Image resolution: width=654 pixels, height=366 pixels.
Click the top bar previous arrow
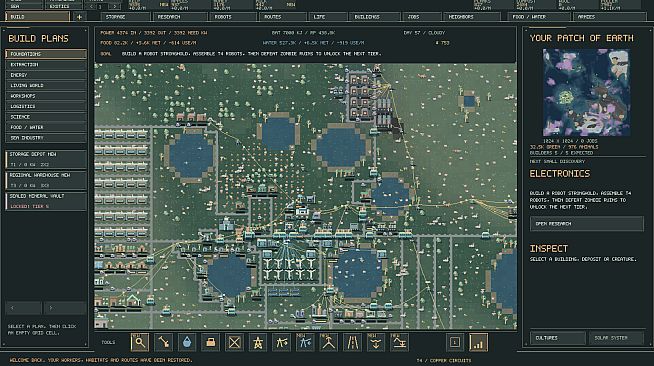pyautogui.click(x=91, y=6)
